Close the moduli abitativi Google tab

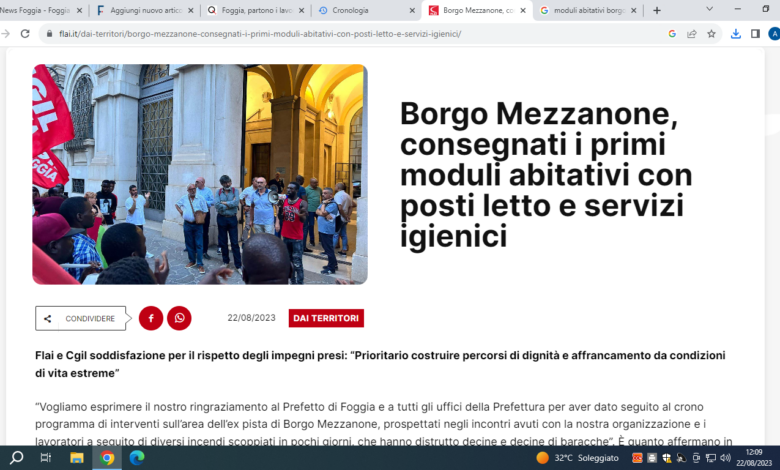click(x=633, y=10)
